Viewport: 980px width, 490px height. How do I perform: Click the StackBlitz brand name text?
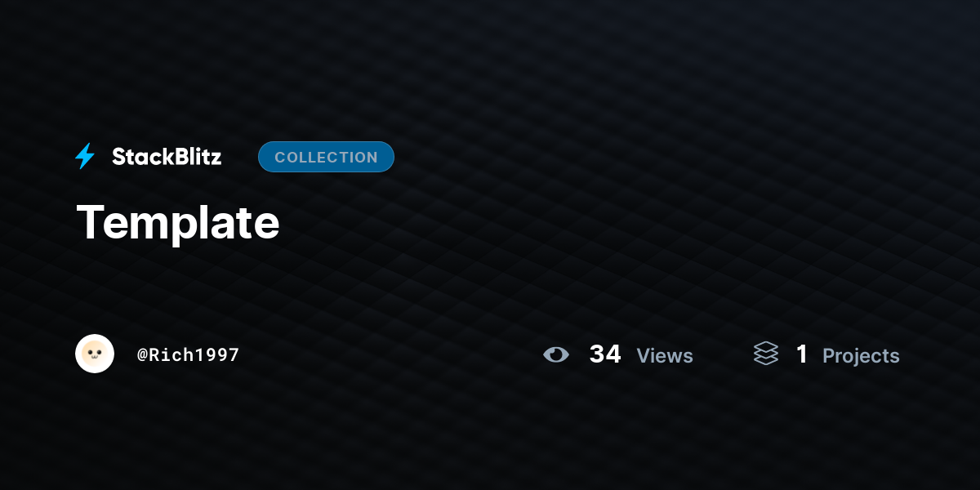point(167,157)
